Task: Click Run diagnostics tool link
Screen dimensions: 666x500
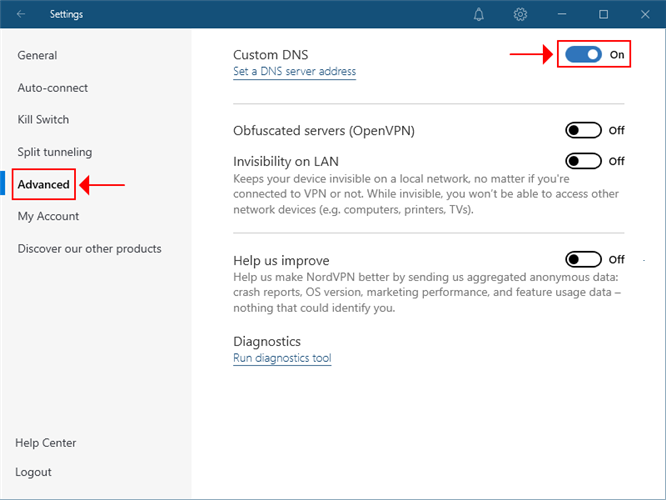Action: pos(282,358)
